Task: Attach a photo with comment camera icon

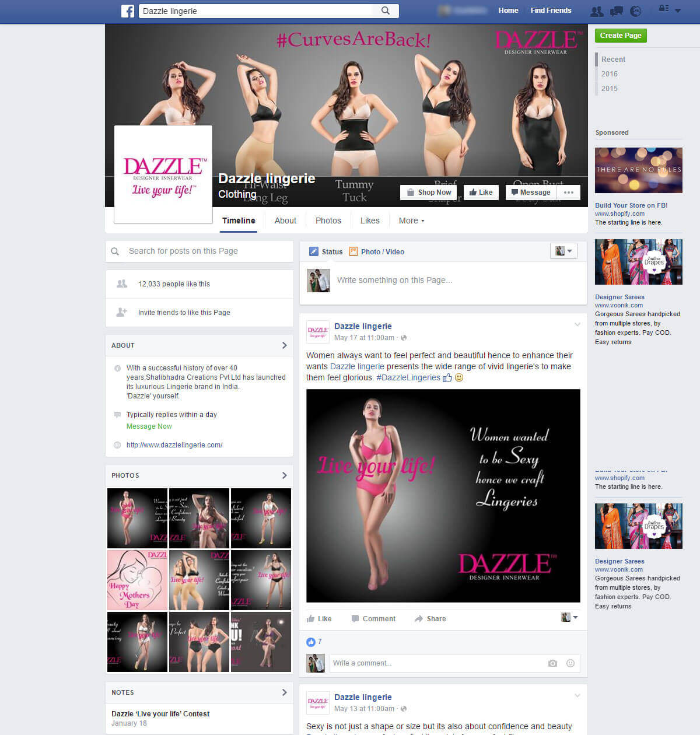Action: pos(552,663)
